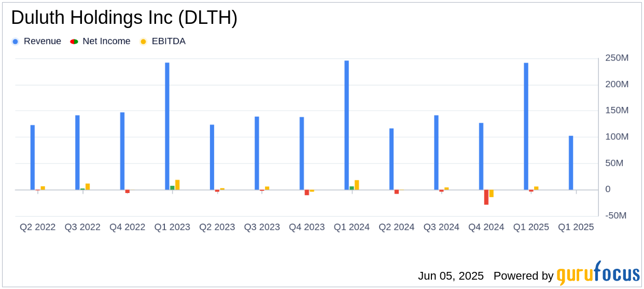This screenshot has height=289, width=644.
Task: Click the Q4 2024 negative yellow EBITDA bar
Action: coord(492,194)
